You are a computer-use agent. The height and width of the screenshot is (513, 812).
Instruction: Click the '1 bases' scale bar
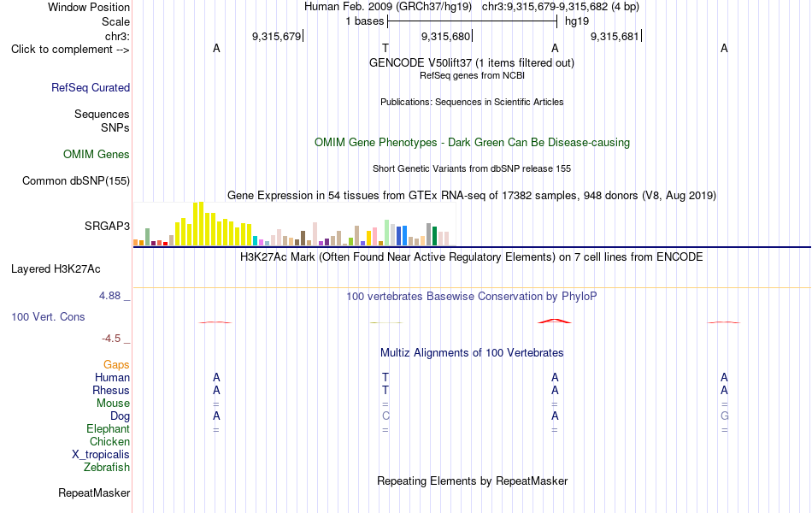(472, 21)
